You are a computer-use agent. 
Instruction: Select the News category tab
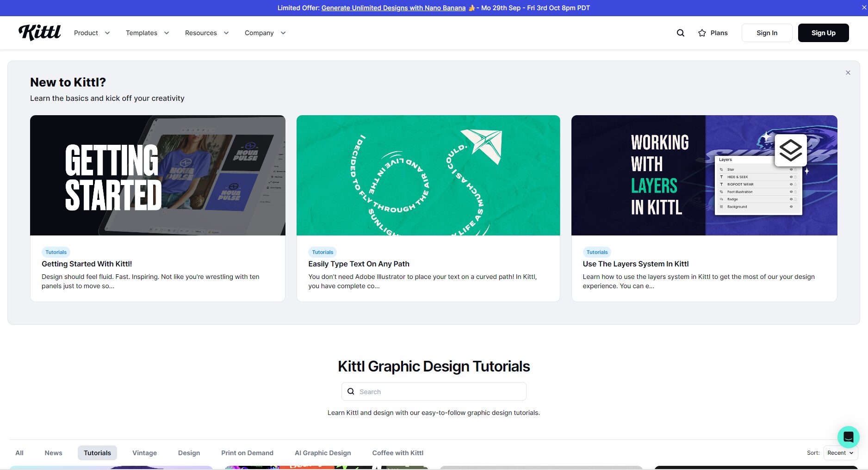(53, 453)
